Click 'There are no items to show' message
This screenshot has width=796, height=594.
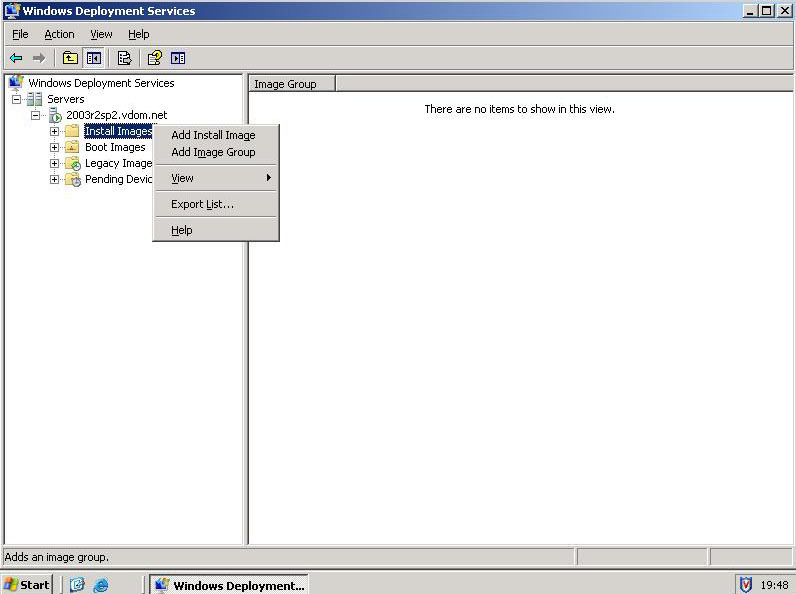pos(519,109)
